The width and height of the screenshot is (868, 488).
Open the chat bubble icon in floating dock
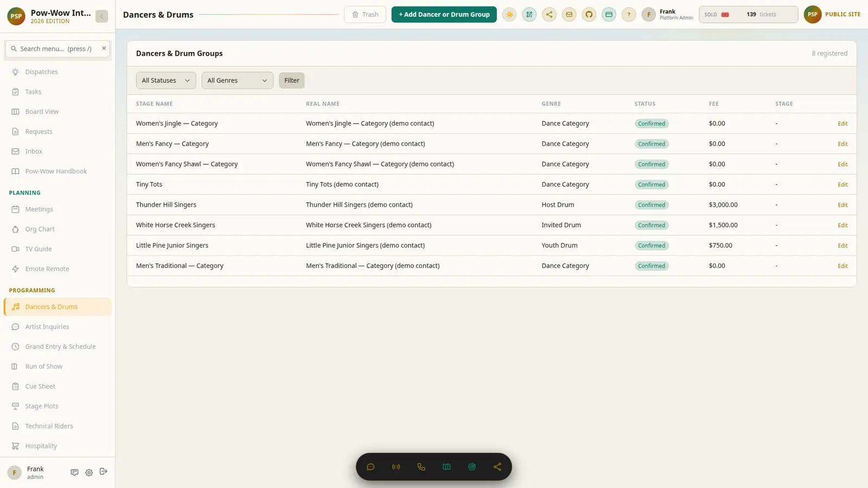point(371,467)
